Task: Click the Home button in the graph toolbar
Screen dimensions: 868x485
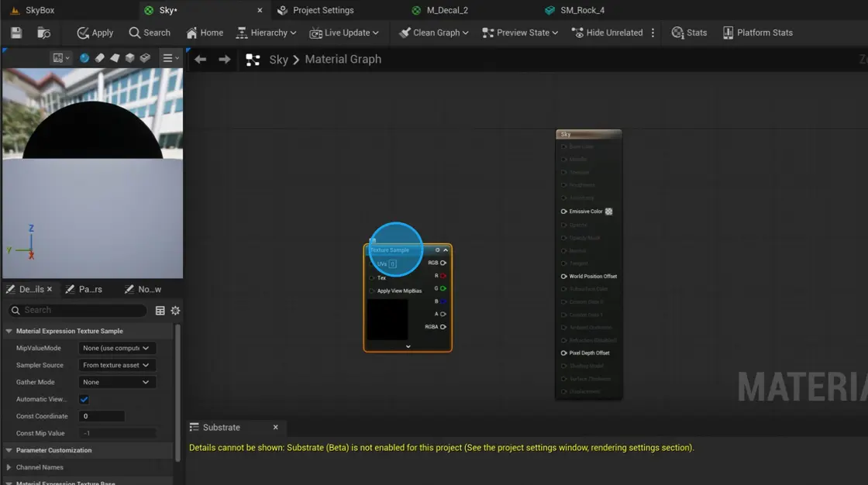Action: [204, 33]
